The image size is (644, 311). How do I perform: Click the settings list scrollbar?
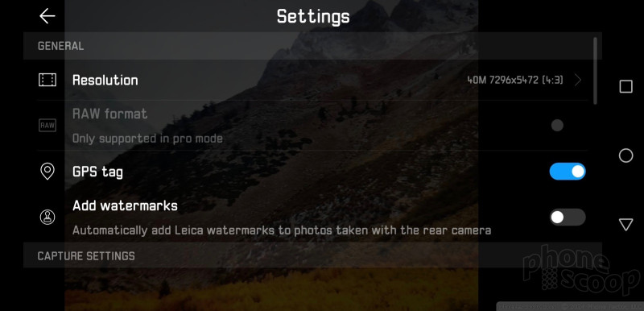595,71
